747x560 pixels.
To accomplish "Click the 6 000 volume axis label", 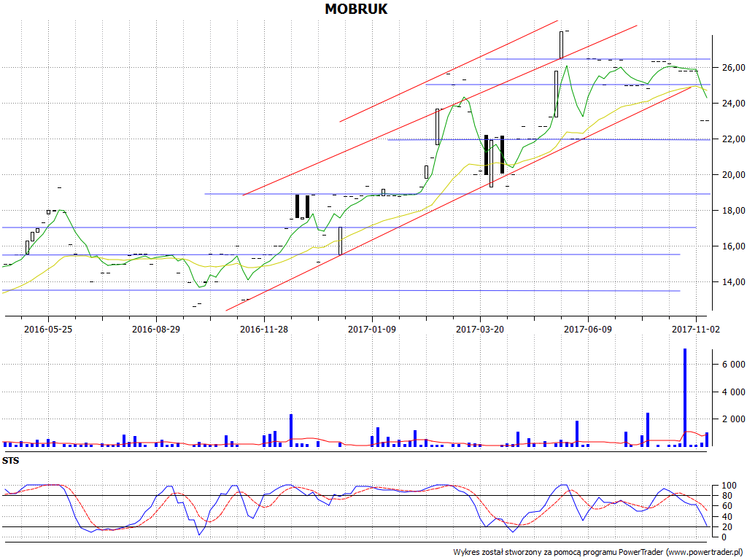I will [734, 365].
